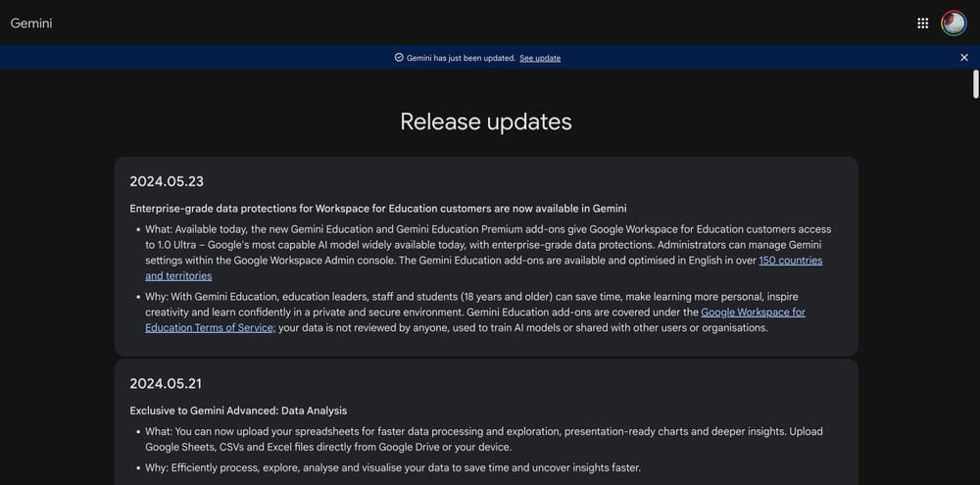Click the checkmark icon in update banner

point(399,58)
